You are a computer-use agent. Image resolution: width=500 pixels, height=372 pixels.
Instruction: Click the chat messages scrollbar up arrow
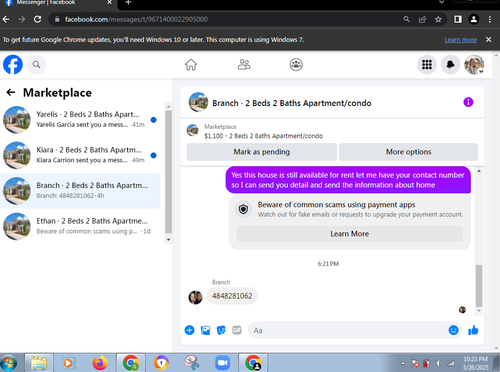[x=479, y=171]
